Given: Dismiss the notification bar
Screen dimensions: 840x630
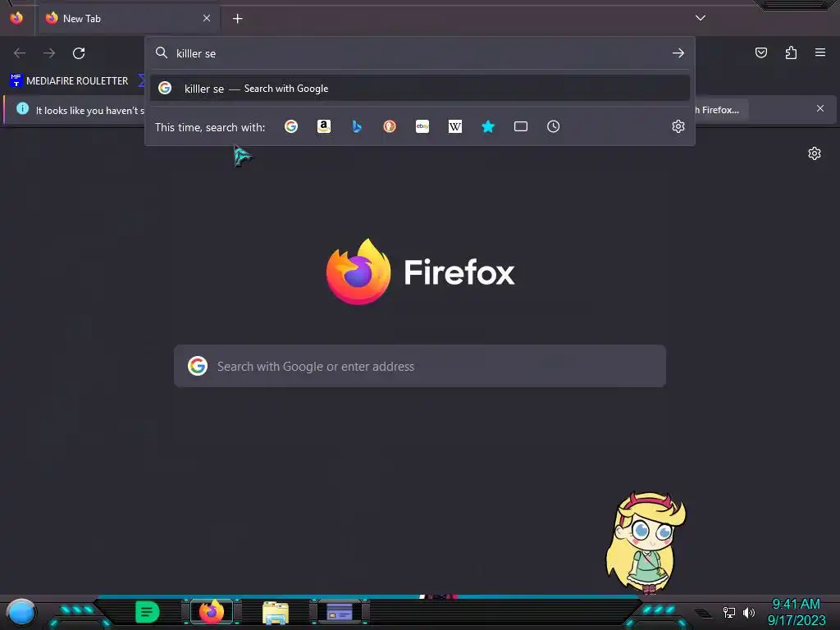Looking at the screenshot, I should click(x=820, y=109).
